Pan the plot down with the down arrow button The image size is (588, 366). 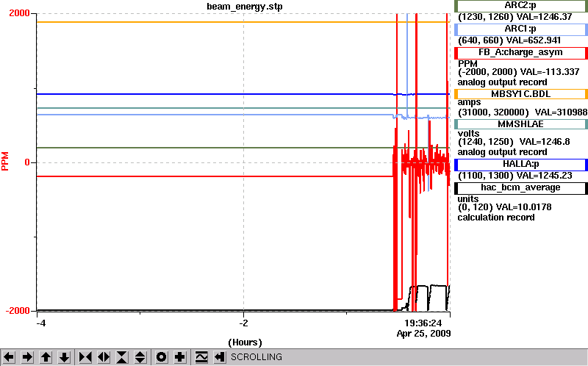(x=64, y=357)
